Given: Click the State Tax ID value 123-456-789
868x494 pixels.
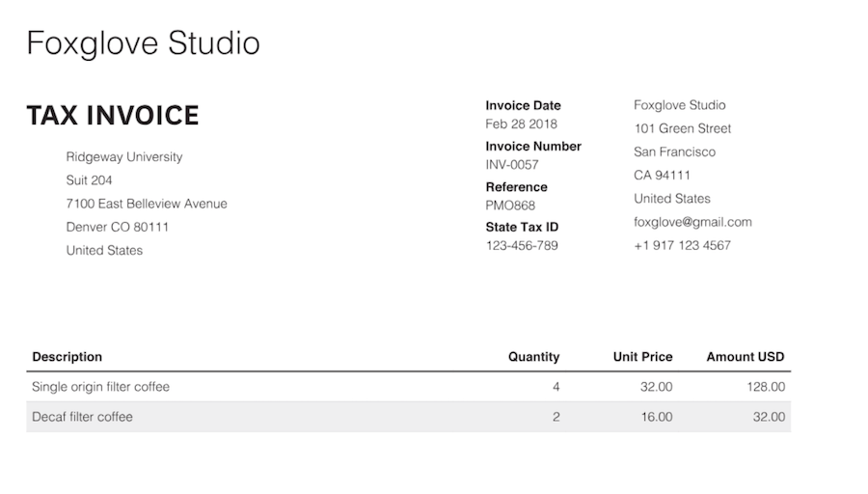Looking at the screenshot, I should (522, 246).
